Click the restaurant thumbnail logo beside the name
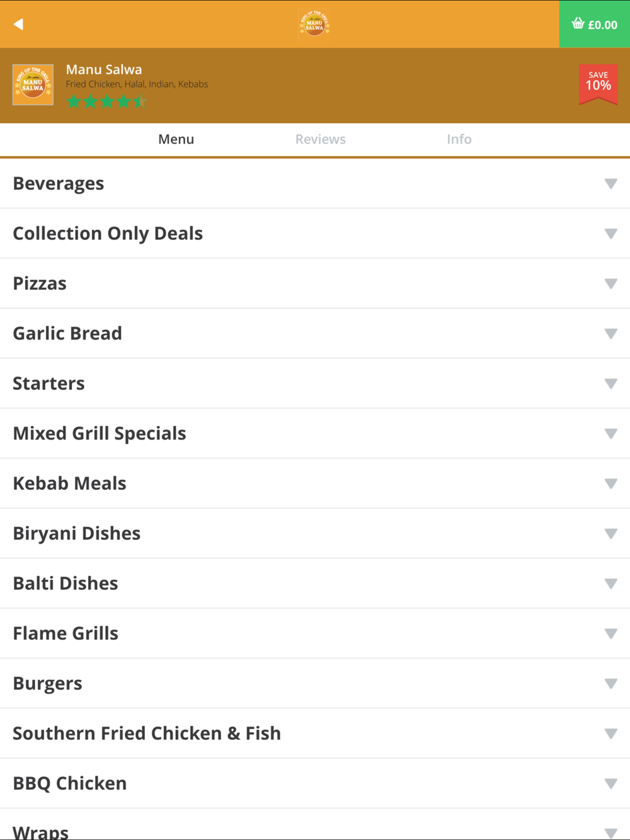630x840 pixels. (33, 84)
